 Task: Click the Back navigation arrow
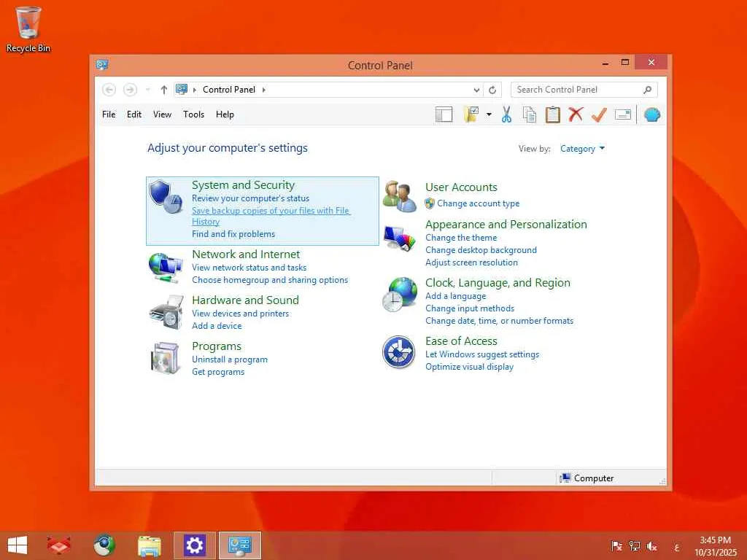pos(109,90)
